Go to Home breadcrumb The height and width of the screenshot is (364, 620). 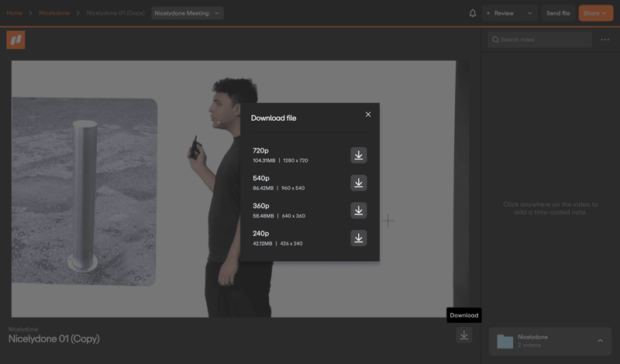14,13
